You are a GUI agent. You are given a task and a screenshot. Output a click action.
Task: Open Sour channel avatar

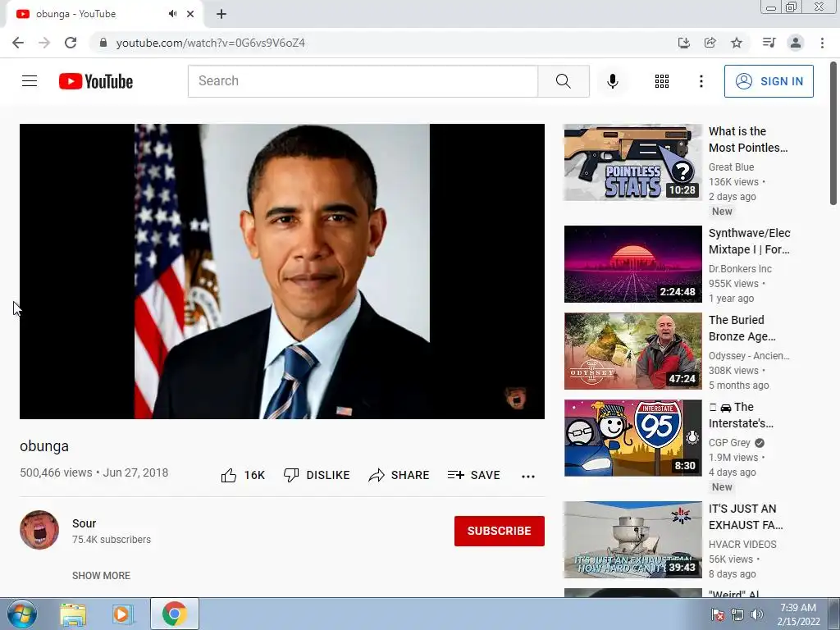point(39,530)
